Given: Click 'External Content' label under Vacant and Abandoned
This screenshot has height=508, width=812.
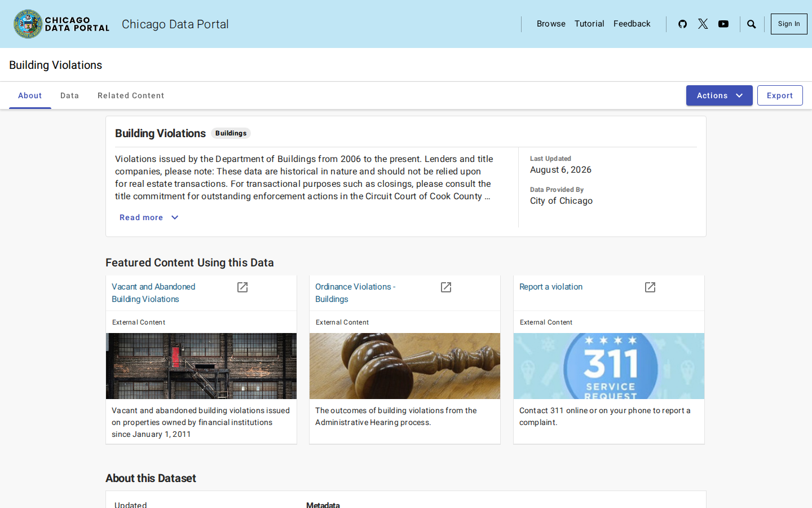Looking at the screenshot, I should pyautogui.click(x=139, y=322).
